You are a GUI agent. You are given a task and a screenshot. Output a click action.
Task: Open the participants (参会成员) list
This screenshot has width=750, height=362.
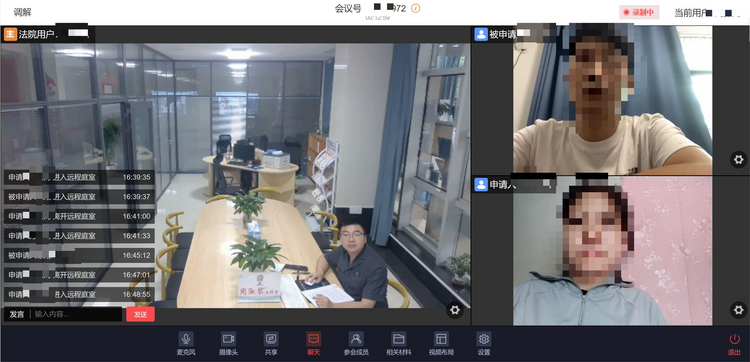coord(356,343)
